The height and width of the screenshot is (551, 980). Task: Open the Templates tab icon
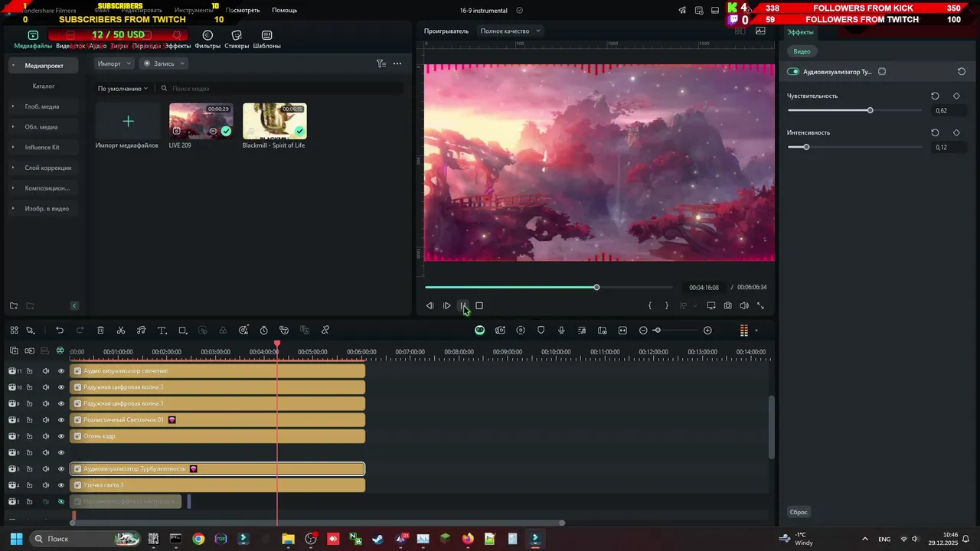(266, 35)
